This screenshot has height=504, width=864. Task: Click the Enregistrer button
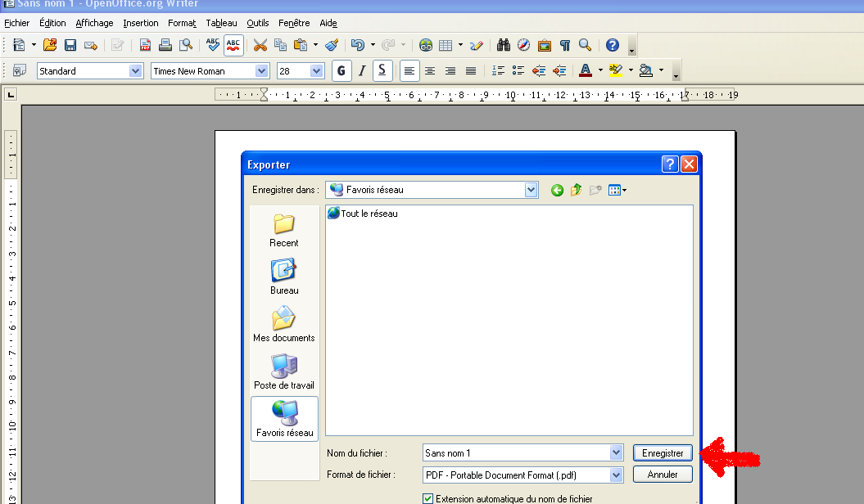663,452
